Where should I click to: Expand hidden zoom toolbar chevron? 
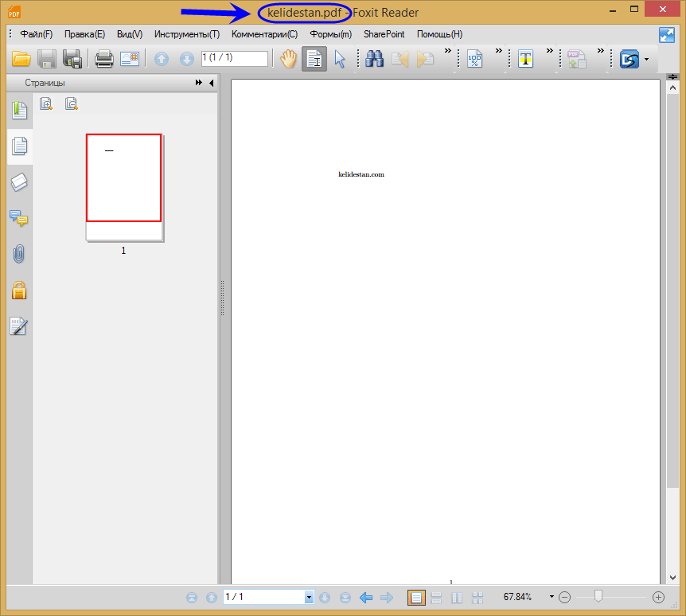499,51
